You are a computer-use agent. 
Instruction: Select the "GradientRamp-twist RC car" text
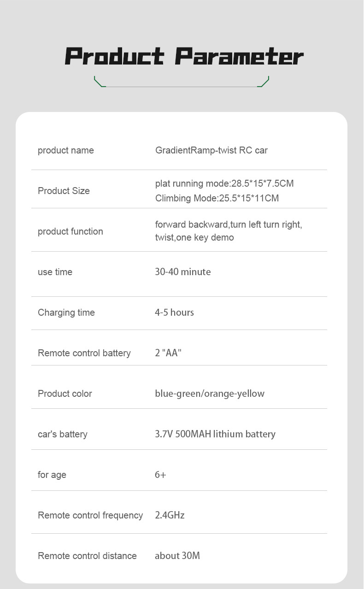point(211,150)
